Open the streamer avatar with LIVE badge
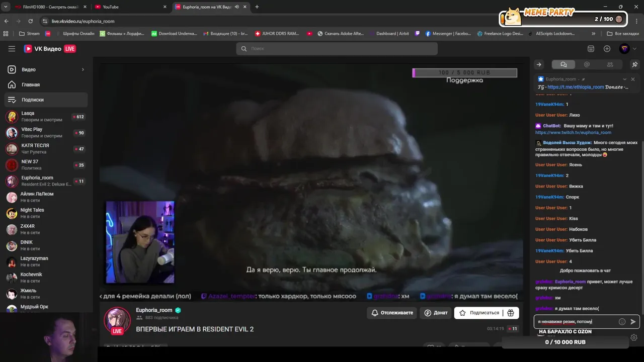 coord(117,321)
